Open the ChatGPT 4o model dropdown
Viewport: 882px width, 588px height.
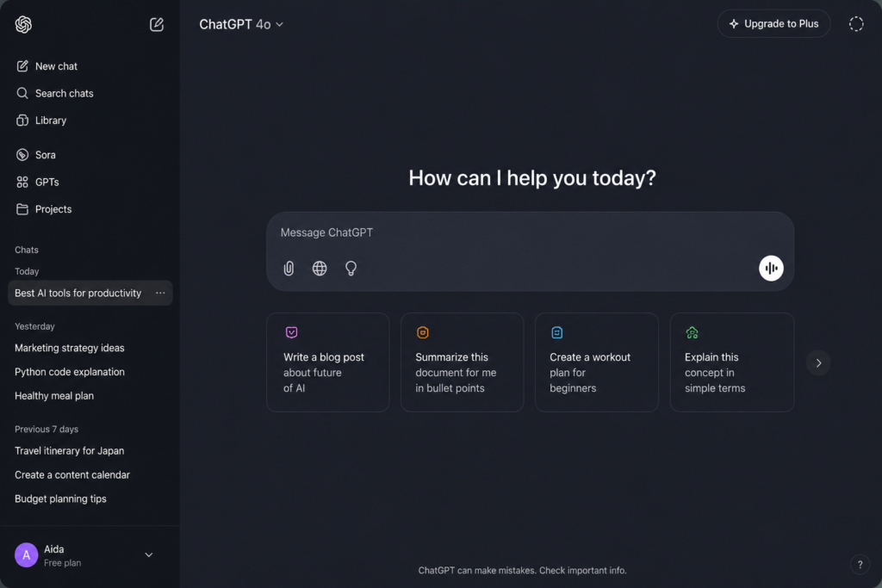tap(241, 24)
